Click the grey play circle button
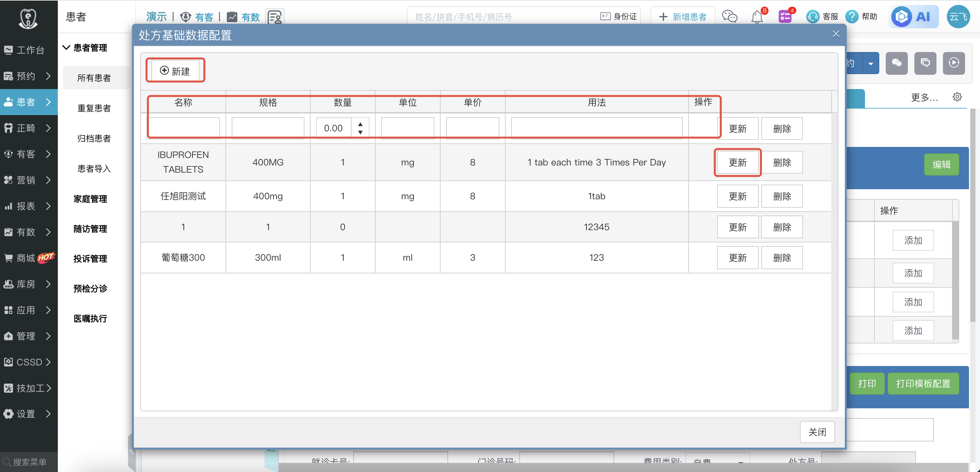The width and height of the screenshot is (980, 472). pos(954,63)
